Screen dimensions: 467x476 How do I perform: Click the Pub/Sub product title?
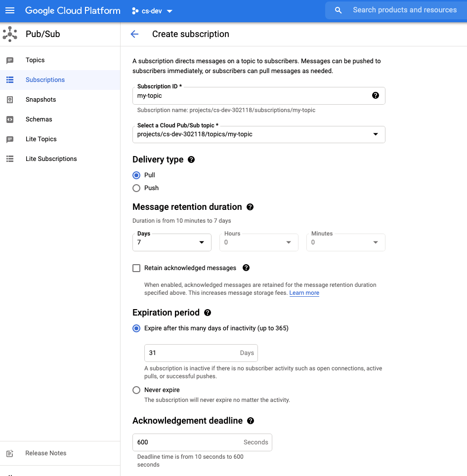point(43,34)
